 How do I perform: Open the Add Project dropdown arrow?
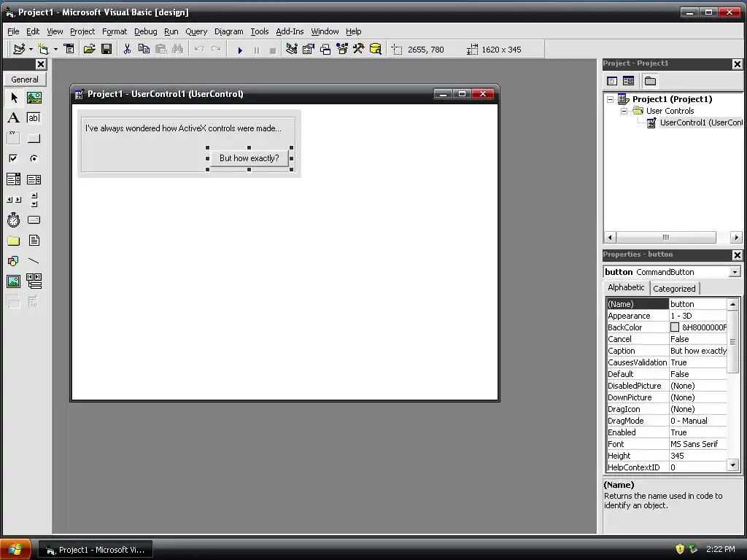(x=31, y=49)
